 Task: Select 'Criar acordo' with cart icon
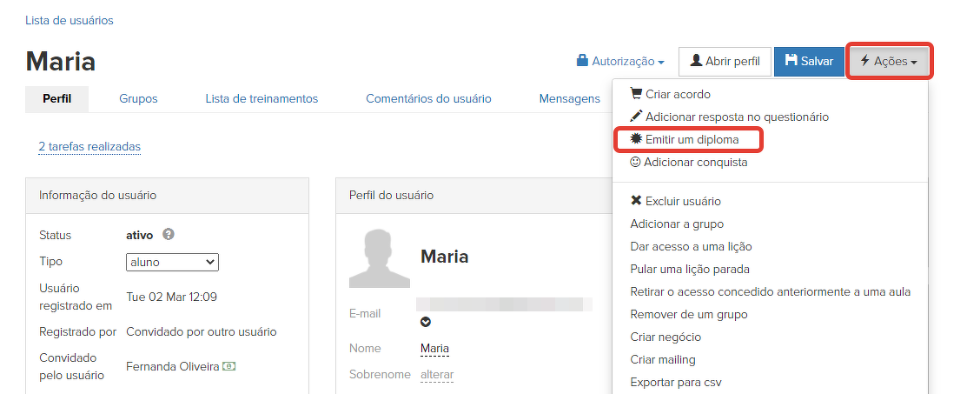677,94
